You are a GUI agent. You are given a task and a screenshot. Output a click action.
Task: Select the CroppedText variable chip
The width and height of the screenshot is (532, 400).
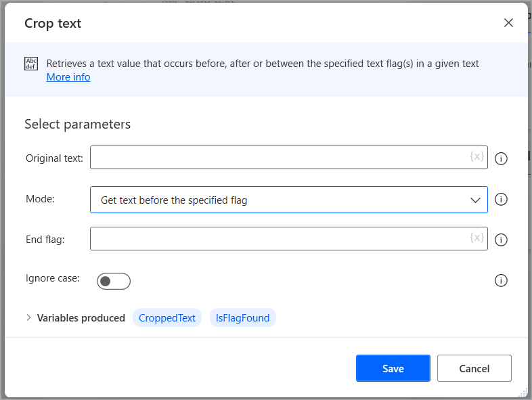tap(167, 317)
